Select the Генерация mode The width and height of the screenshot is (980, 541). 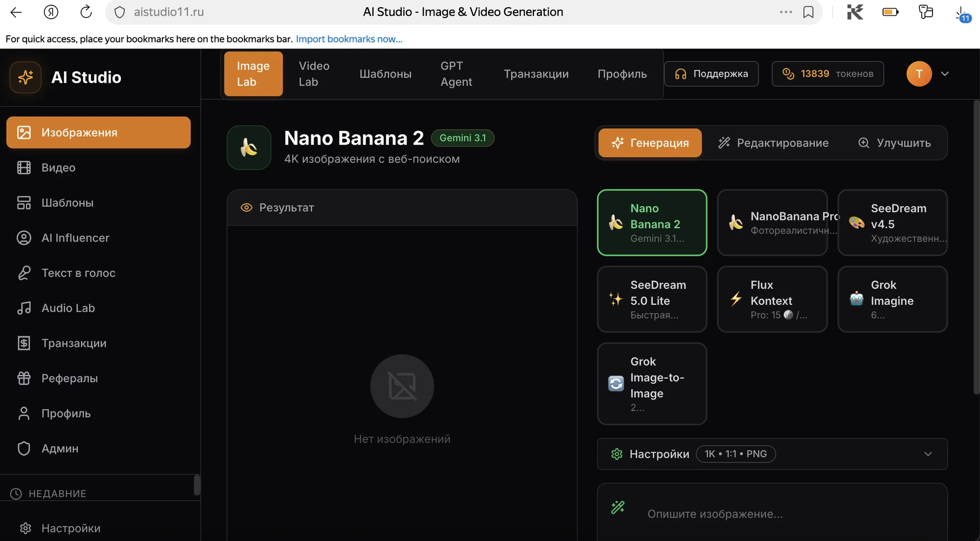click(650, 143)
